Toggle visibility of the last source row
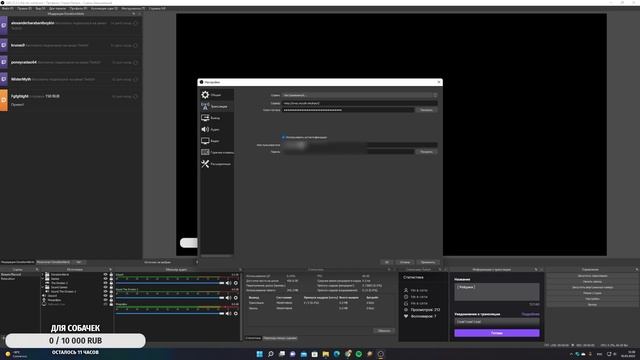 click(x=105, y=304)
